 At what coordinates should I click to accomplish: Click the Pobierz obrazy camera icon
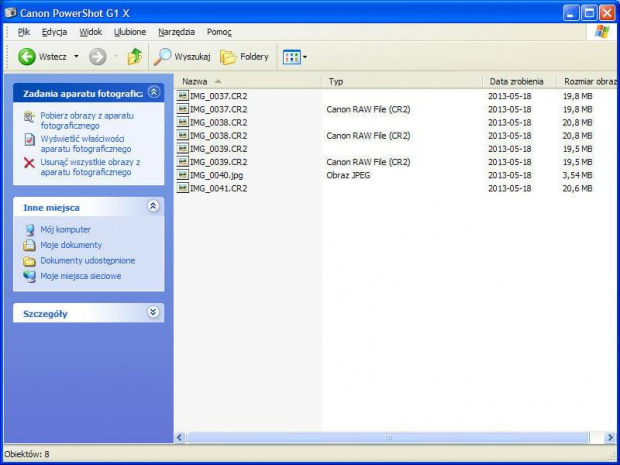[x=29, y=117]
